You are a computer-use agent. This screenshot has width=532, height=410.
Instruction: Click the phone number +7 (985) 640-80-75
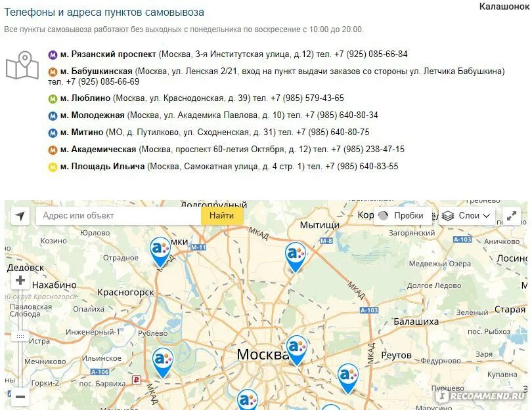333,133
